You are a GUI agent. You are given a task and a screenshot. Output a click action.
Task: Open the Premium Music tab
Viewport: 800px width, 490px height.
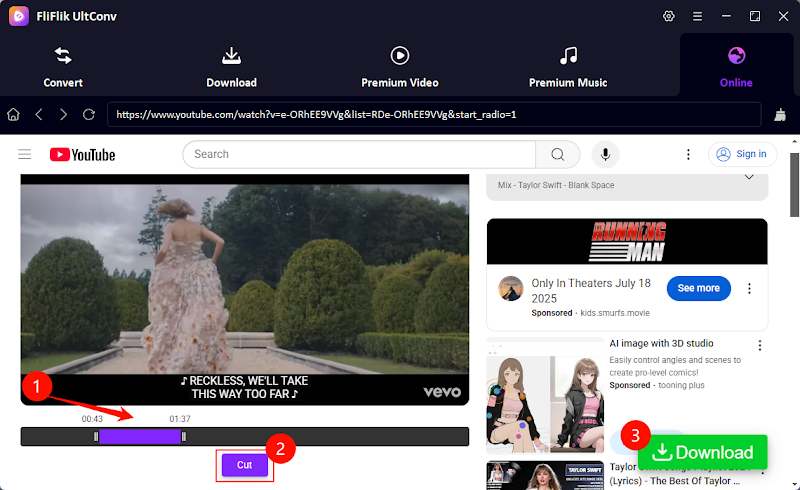pyautogui.click(x=568, y=68)
